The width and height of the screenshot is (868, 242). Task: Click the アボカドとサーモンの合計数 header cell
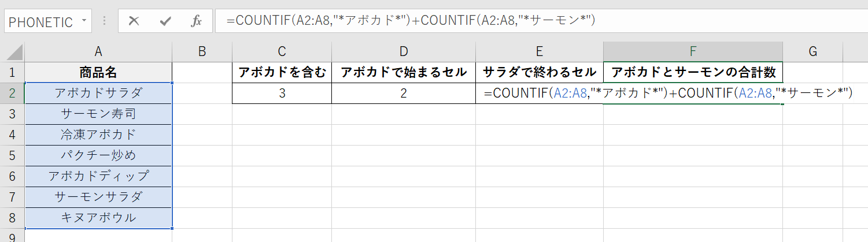pyautogui.click(x=693, y=72)
